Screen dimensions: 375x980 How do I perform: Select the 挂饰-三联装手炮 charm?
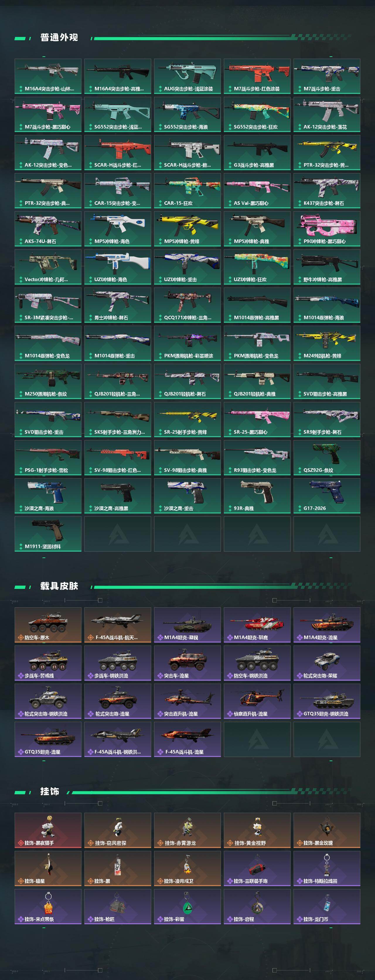pos(257,869)
